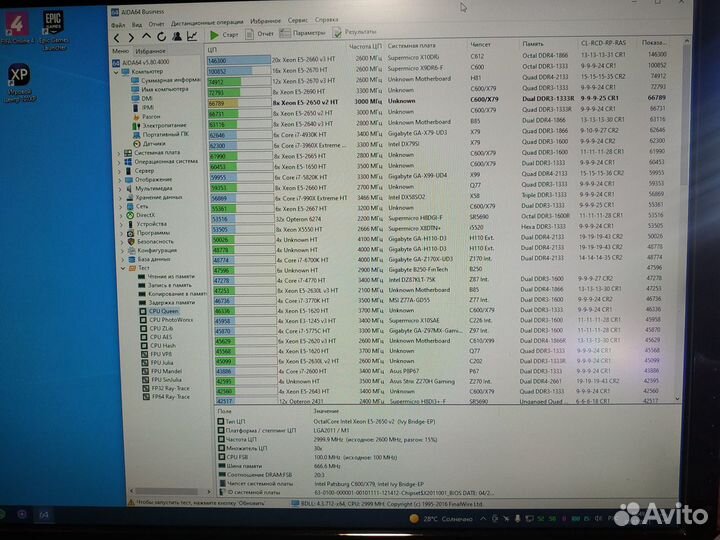Select the DirectX tree item

141,215
